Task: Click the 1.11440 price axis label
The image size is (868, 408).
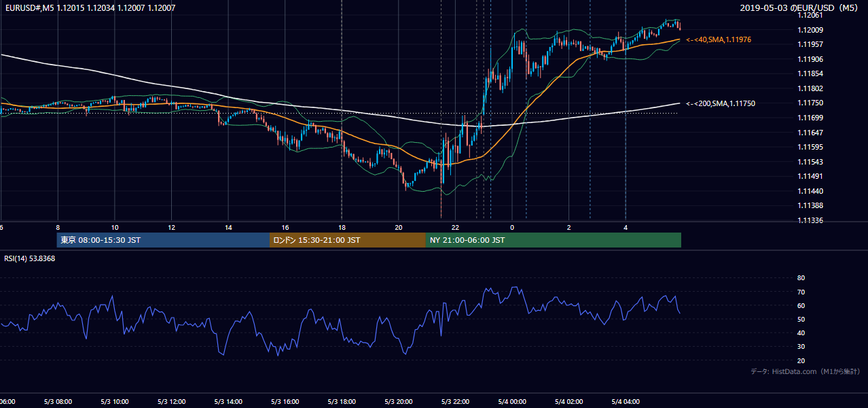Action: tap(810, 191)
